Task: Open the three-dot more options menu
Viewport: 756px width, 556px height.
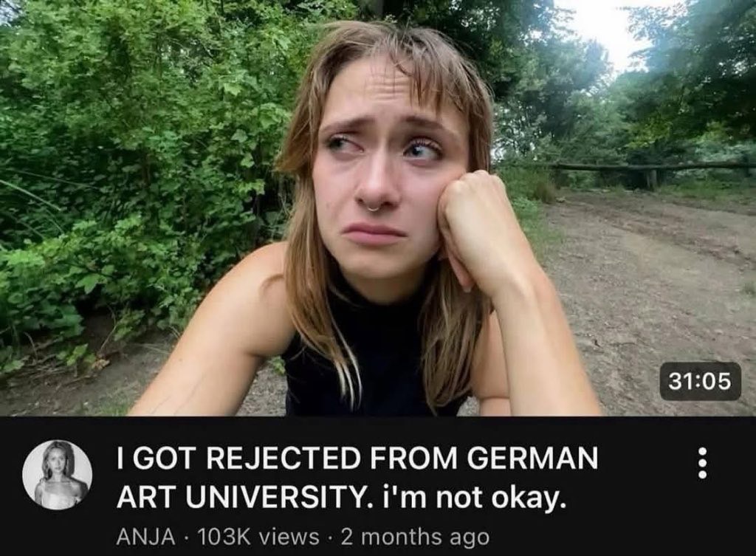Action: [702, 463]
